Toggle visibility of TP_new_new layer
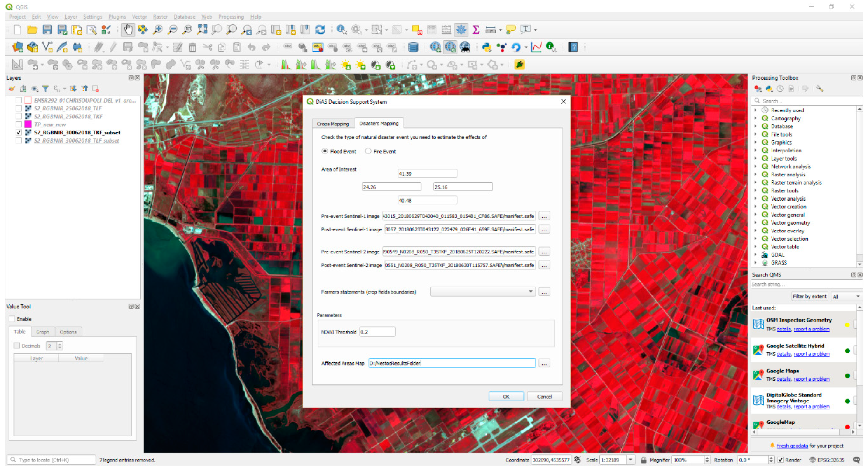The width and height of the screenshot is (868, 470). click(19, 124)
